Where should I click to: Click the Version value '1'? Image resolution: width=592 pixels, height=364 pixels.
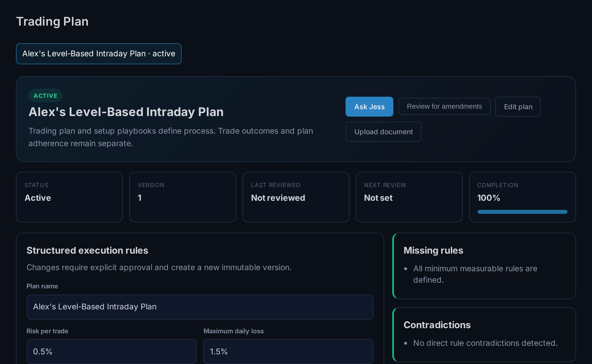(139, 198)
